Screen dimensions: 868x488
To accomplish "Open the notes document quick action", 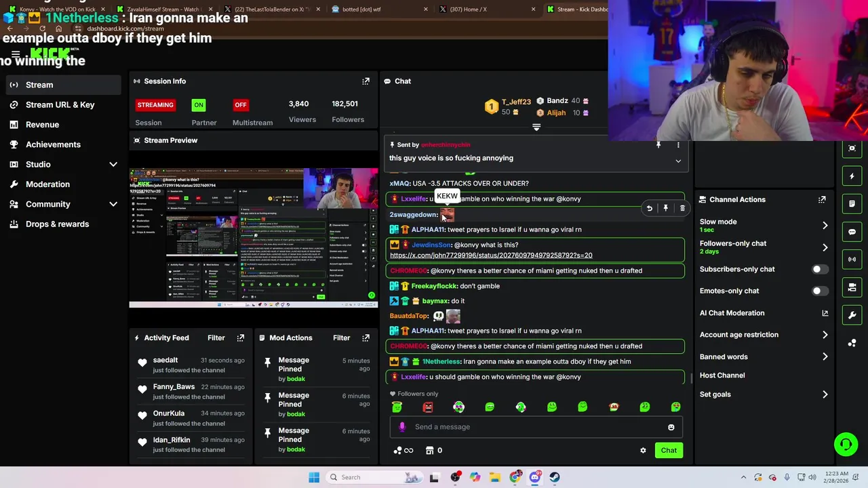I will coord(852,203).
